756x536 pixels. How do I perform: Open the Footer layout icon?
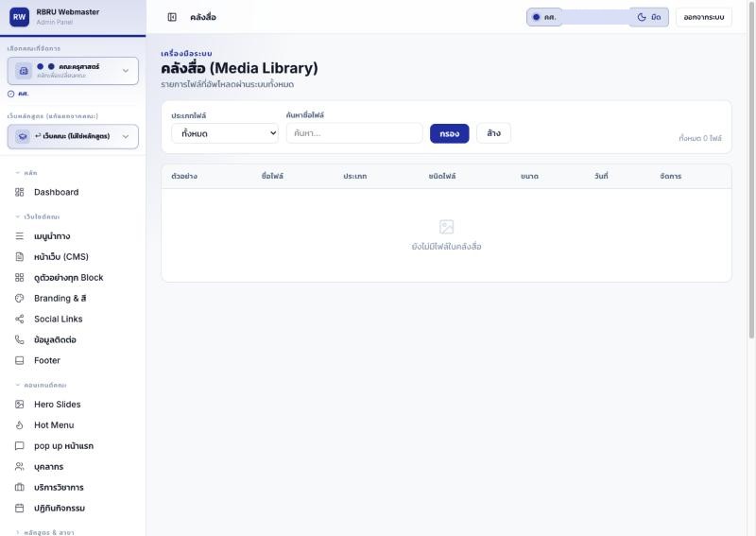click(x=19, y=360)
